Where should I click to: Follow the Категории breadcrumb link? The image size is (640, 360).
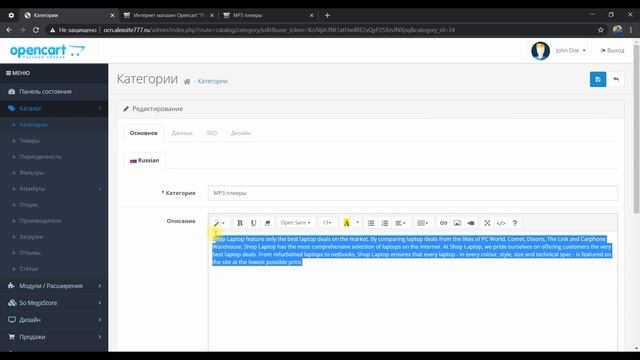[213, 81]
